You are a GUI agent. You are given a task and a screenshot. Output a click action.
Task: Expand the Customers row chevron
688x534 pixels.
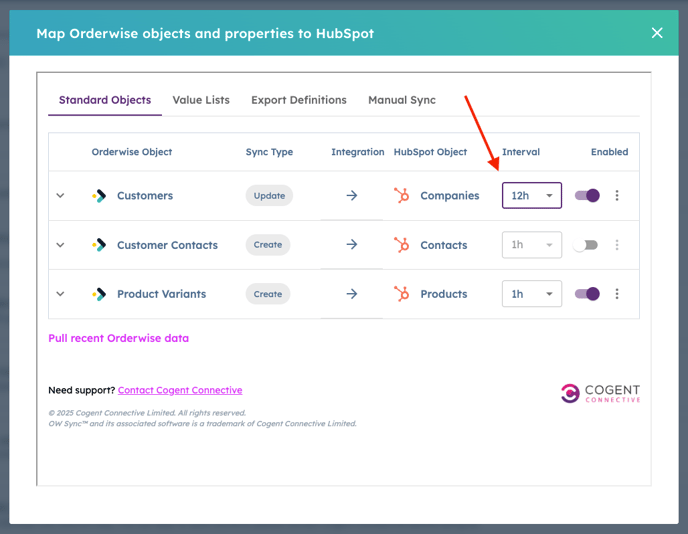coord(61,196)
